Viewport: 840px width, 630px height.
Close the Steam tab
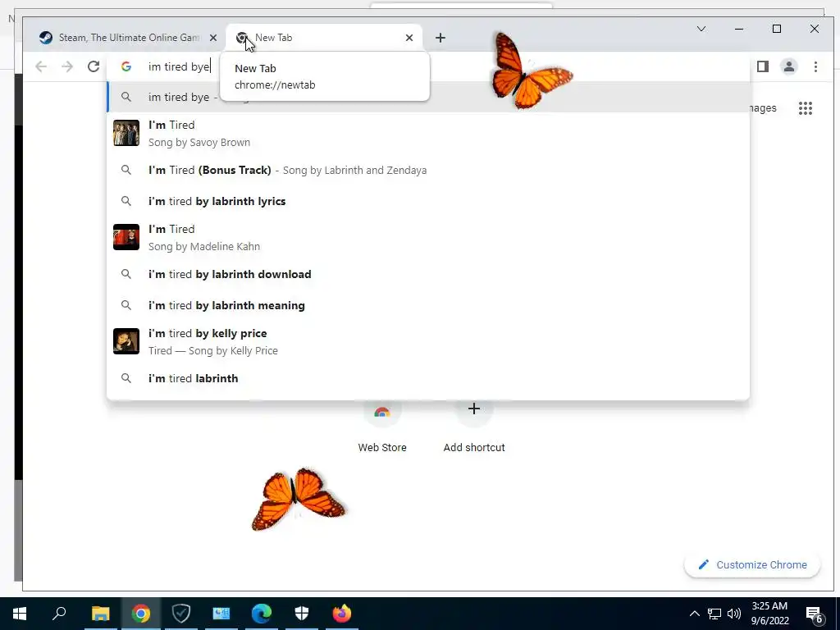coord(213,38)
